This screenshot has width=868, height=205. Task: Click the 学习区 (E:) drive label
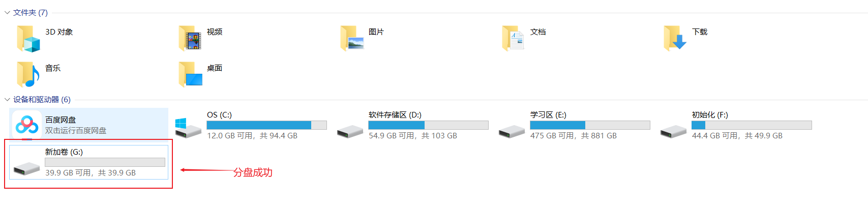coord(548,115)
